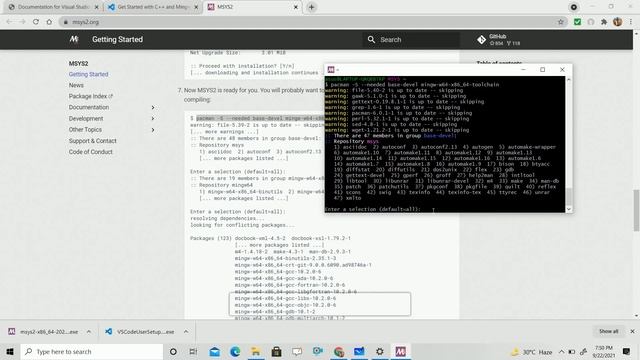
Task: Reload the msys2.org page
Action: 36,22
